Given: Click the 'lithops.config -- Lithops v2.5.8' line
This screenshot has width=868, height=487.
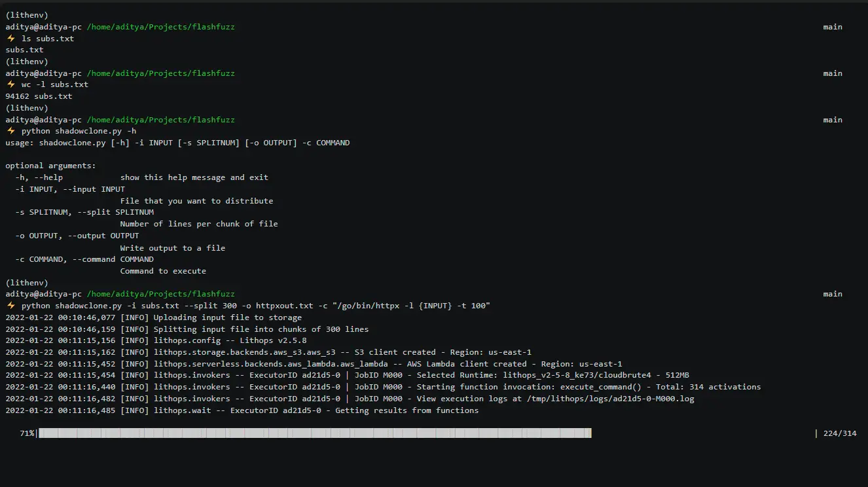Looking at the screenshot, I should click(x=156, y=341).
